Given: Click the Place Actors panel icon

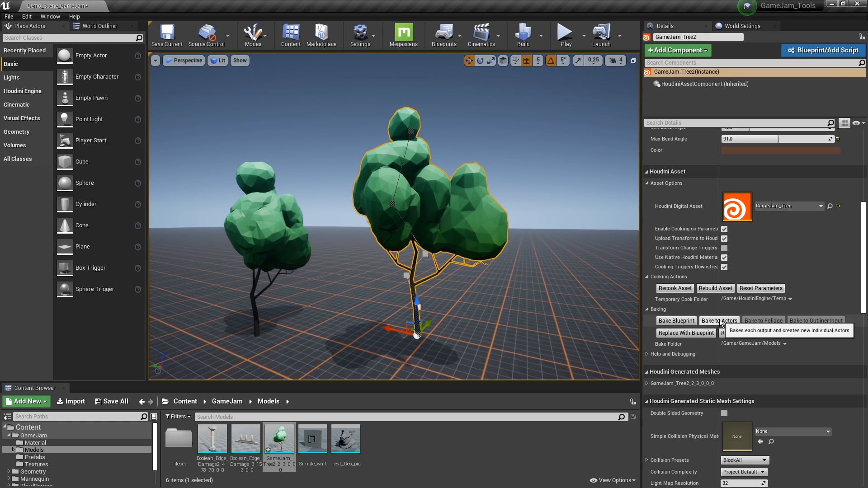Looking at the screenshot, I should coord(8,26).
